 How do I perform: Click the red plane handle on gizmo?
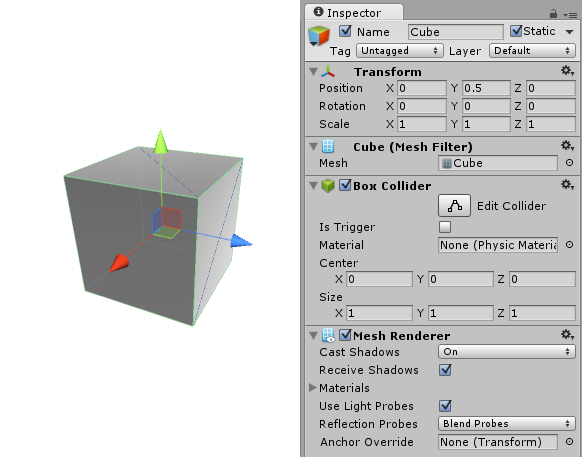pyautogui.click(x=171, y=218)
